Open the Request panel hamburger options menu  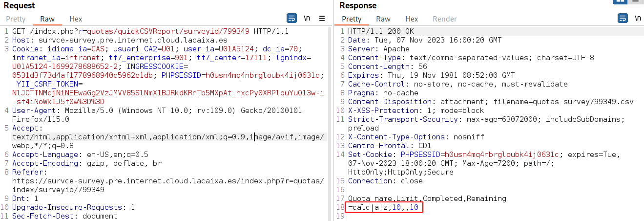[322, 19]
